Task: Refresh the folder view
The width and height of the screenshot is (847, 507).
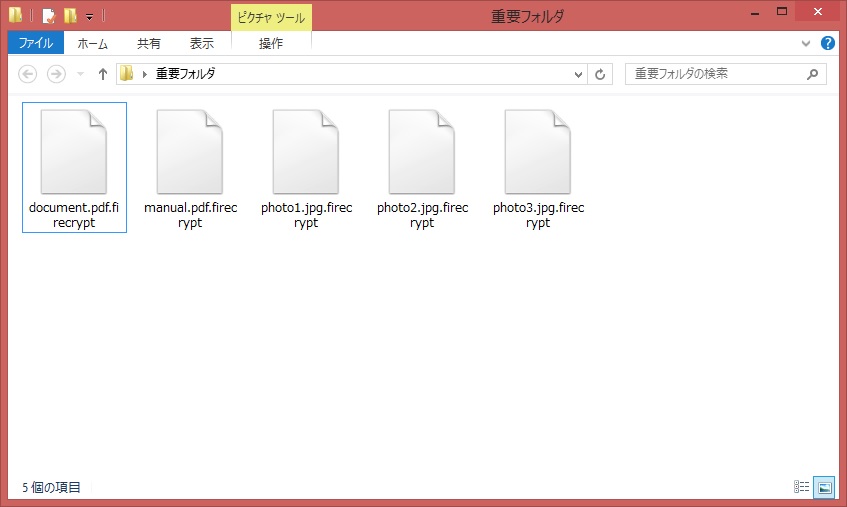Action: tap(600, 75)
